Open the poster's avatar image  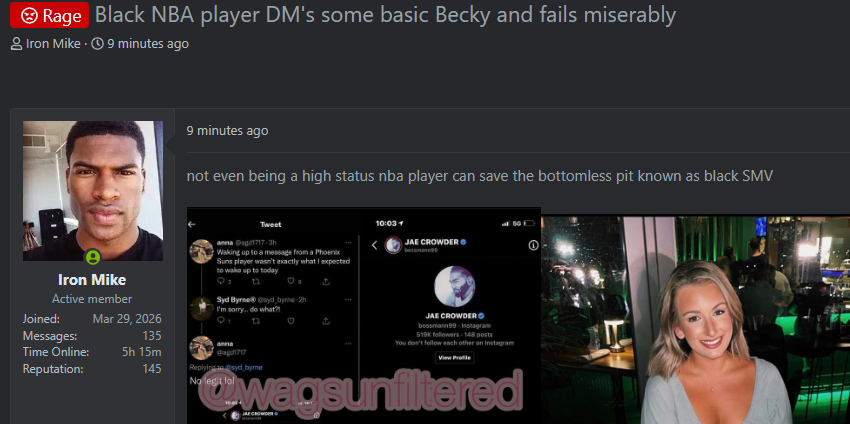coord(93,190)
